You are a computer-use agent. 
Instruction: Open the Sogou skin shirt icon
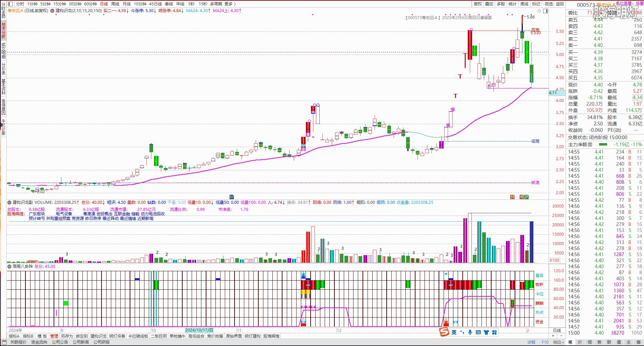pyautogui.click(x=486, y=332)
